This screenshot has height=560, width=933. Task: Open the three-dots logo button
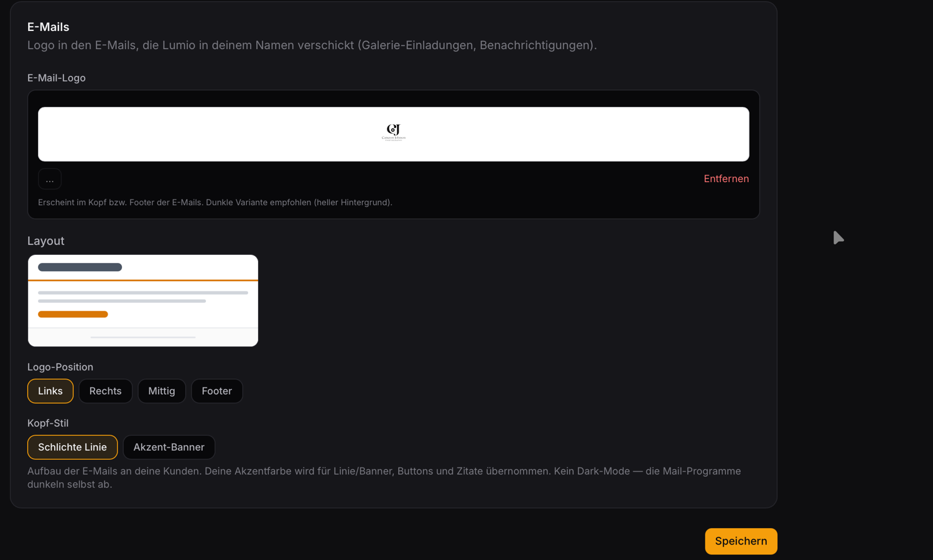coord(50,179)
